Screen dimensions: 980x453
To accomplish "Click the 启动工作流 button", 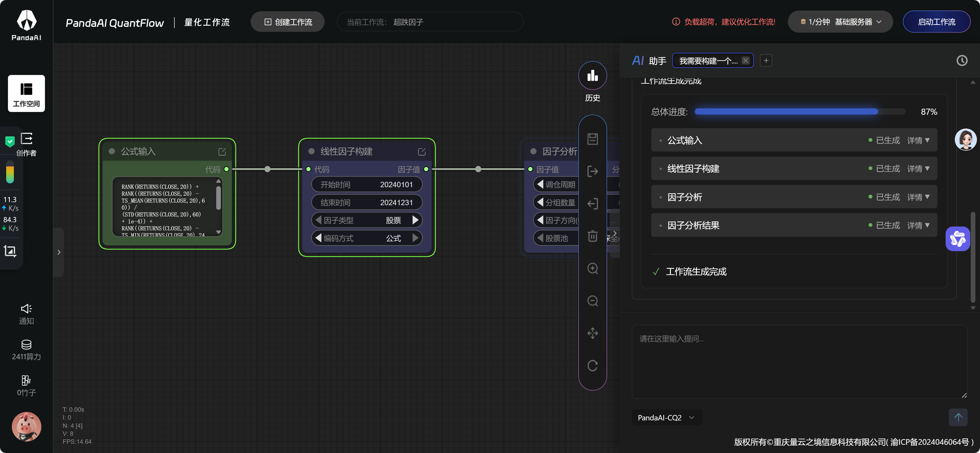I will 936,22.
